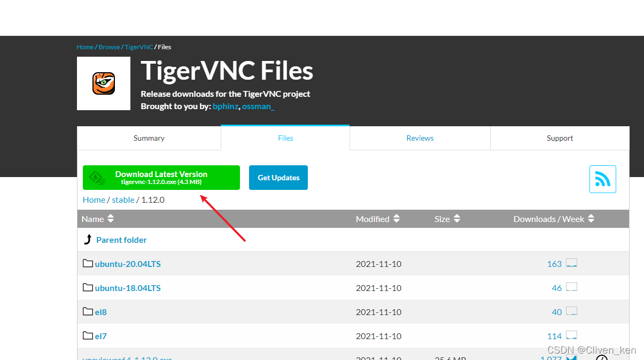The width and height of the screenshot is (644, 360).
Task: Sort the file list by Name
Action: [x=98, y=219]
